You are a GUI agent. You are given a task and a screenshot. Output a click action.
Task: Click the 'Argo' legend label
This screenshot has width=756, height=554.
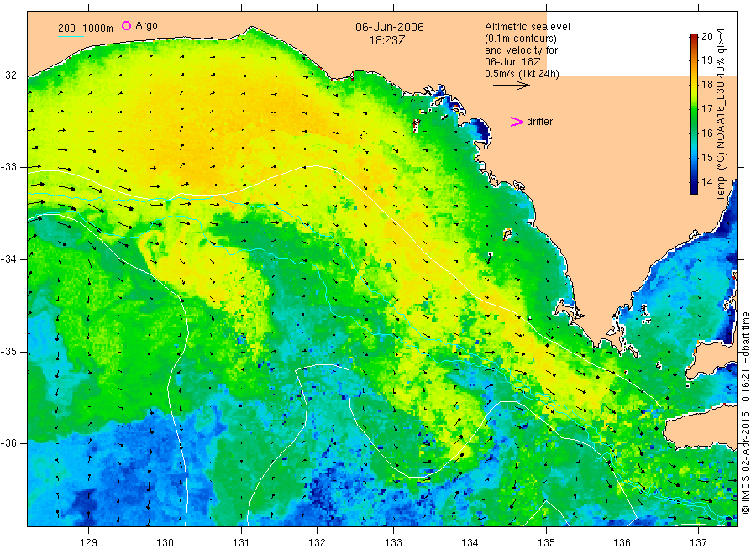(146, 25)
